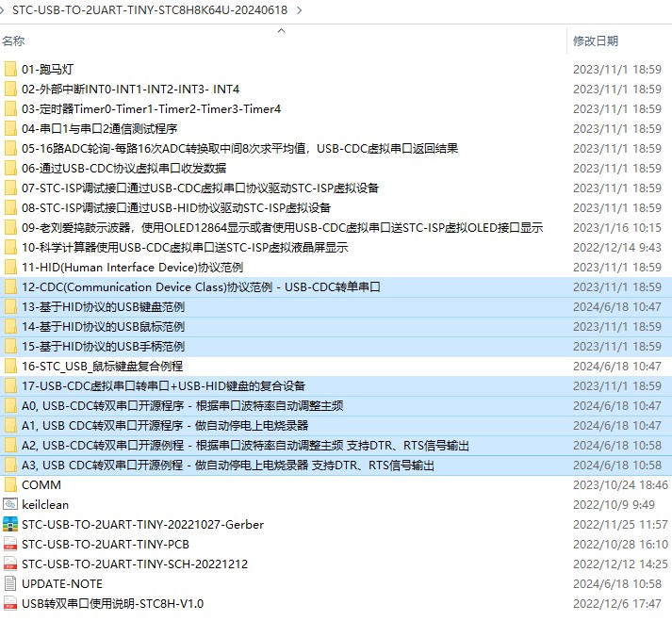Screen dimensions: 672x621
Task: Select the folder name 15-基于HID协议的USB手柄范例
Action: (103, 346)
